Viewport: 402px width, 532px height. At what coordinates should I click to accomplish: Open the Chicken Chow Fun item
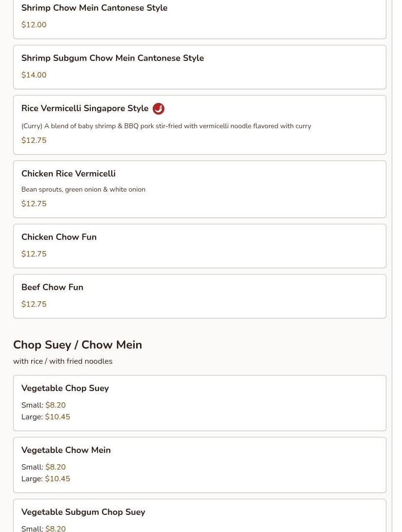click(200, 246)
